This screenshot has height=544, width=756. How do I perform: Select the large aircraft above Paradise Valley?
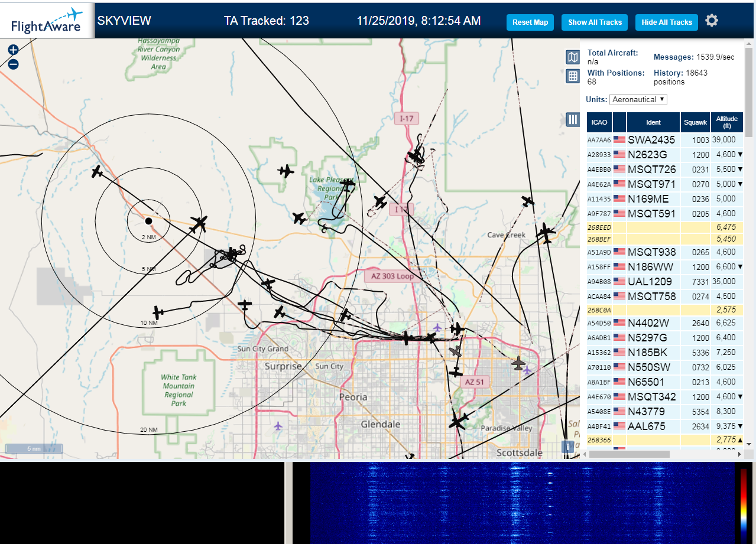[x=458, y=421]
